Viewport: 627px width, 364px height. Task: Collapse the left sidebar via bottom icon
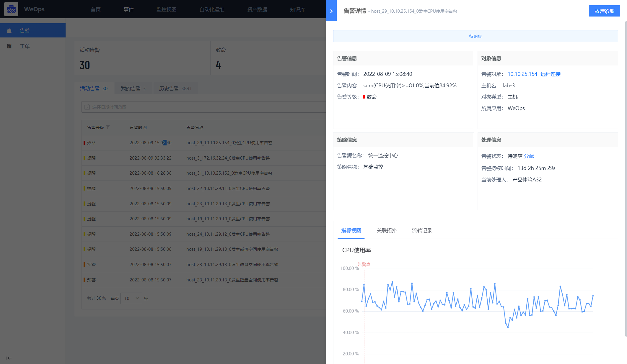tap(9, 358)
